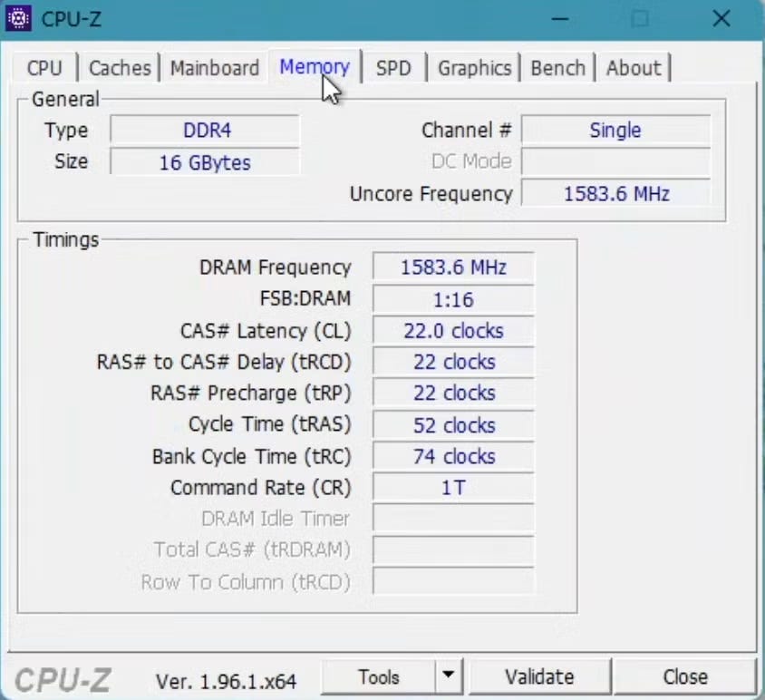Select the DRAM Frequency 1583.6 MHz value
Screen dimensions: 765x700
(x=453, y=267)
